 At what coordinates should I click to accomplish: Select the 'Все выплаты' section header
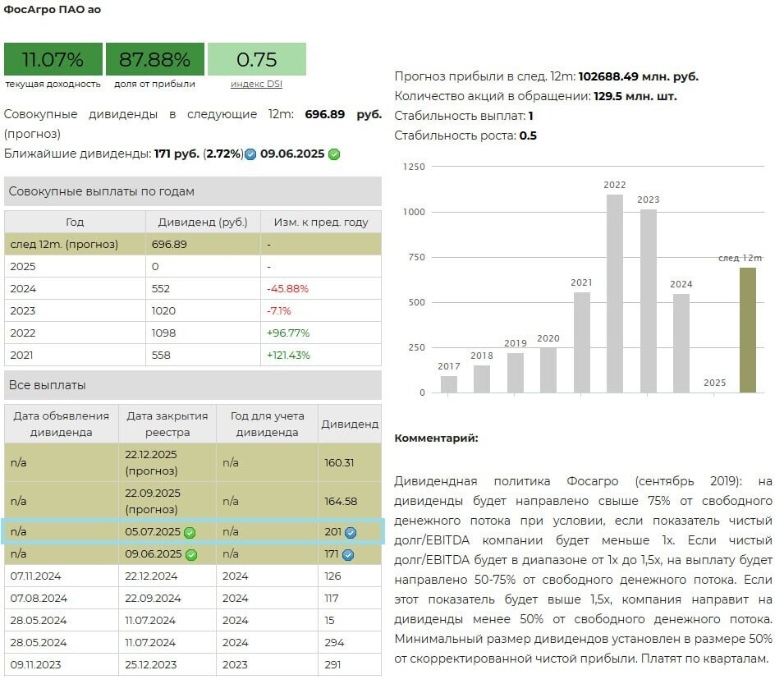pyautogui.click(x=192, y=385)
